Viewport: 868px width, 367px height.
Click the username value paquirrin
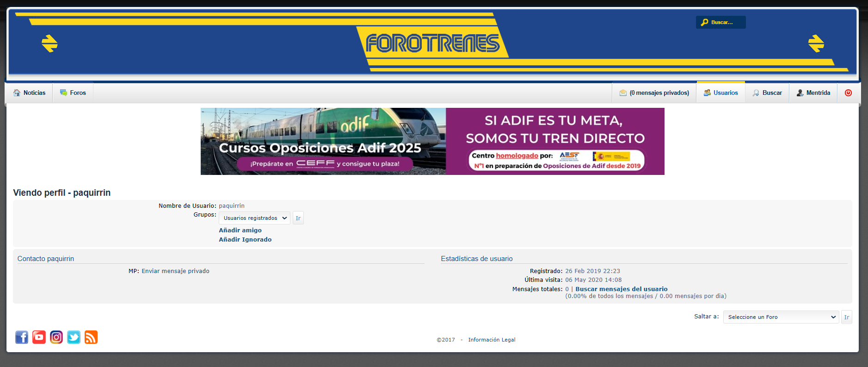coord(232,206)
